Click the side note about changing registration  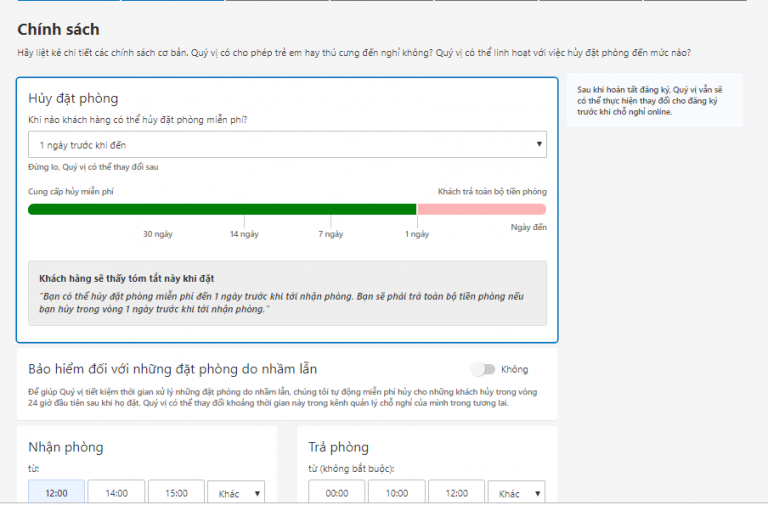654,100
